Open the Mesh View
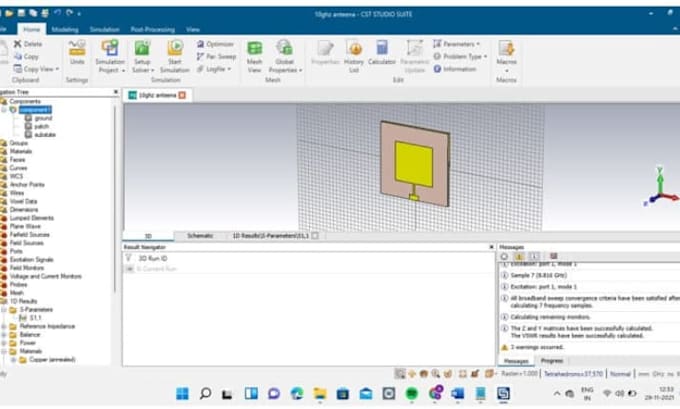 coord(254,56)
